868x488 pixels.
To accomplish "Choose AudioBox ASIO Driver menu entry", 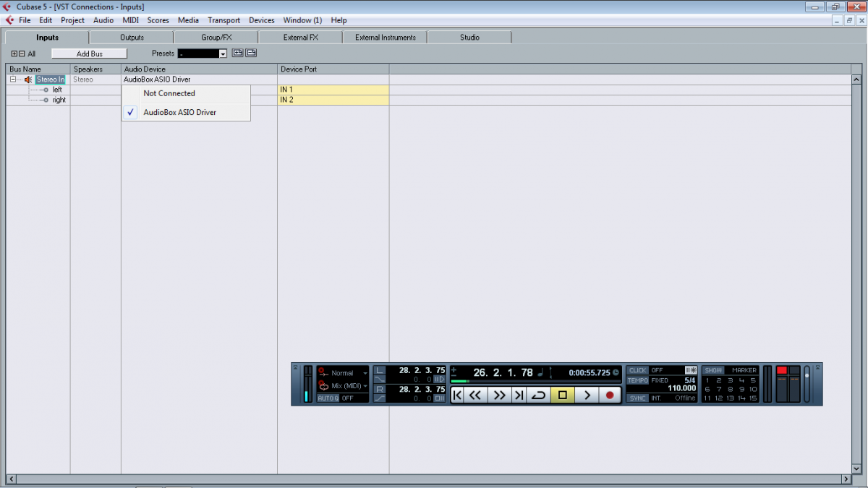I will tap(186, 112).
